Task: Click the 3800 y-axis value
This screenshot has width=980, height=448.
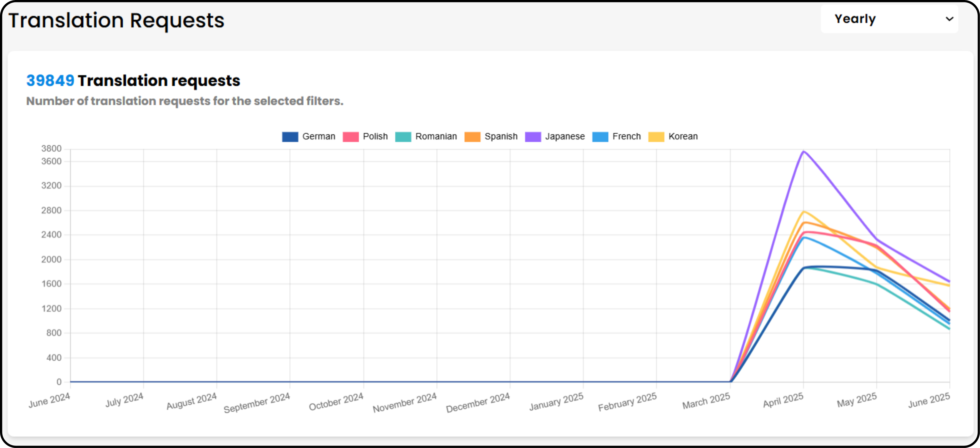Action: [51, 149]
